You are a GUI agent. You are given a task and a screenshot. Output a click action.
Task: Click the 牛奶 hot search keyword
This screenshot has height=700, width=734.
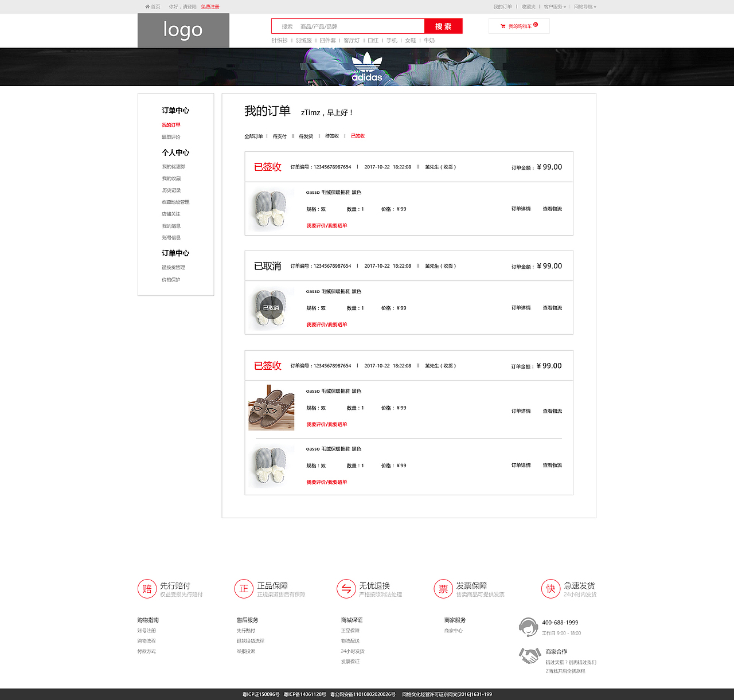click(x=430, y=41)
